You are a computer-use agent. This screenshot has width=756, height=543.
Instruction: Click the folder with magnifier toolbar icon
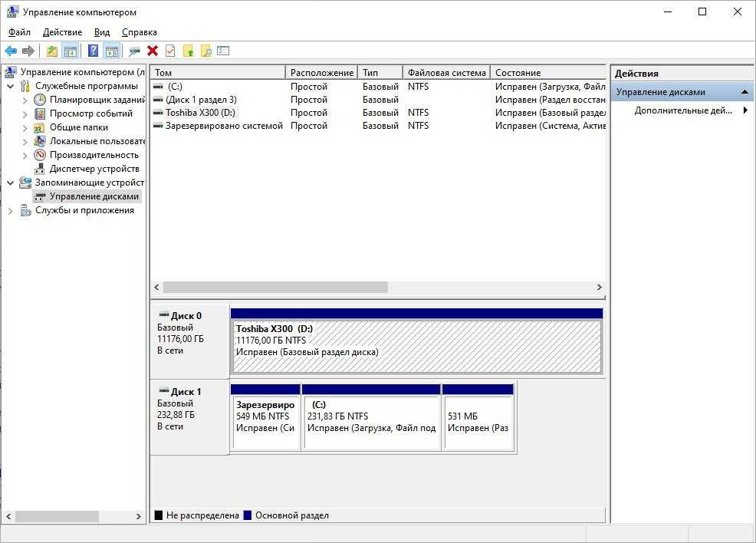point(205,51)
